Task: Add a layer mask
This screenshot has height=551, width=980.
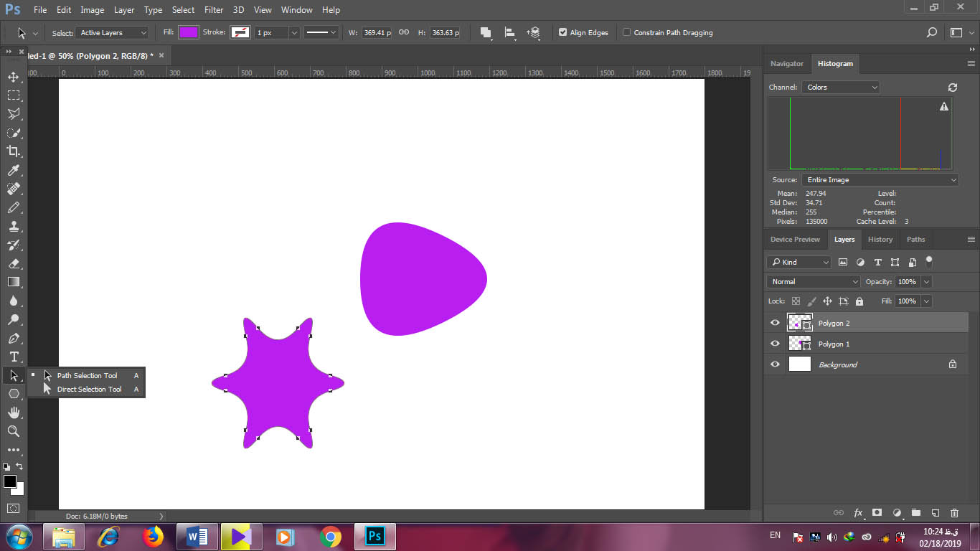Action: click(877, 513)
